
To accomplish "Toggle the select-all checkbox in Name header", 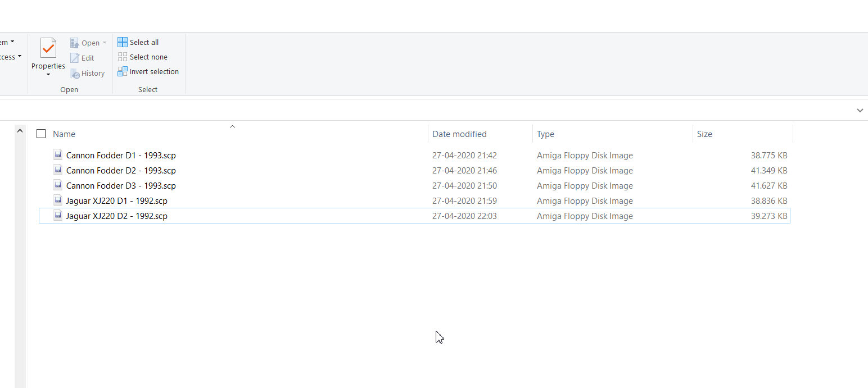I will tap(41, 134).
